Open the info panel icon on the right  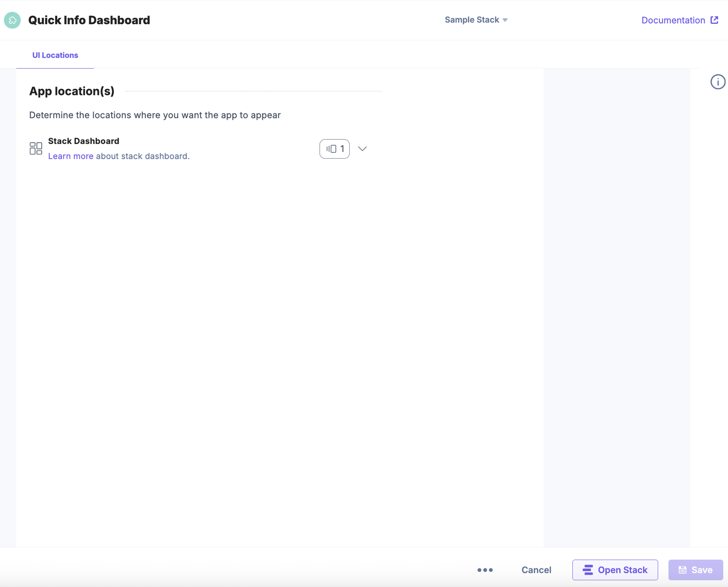click(x=718, y=82)
